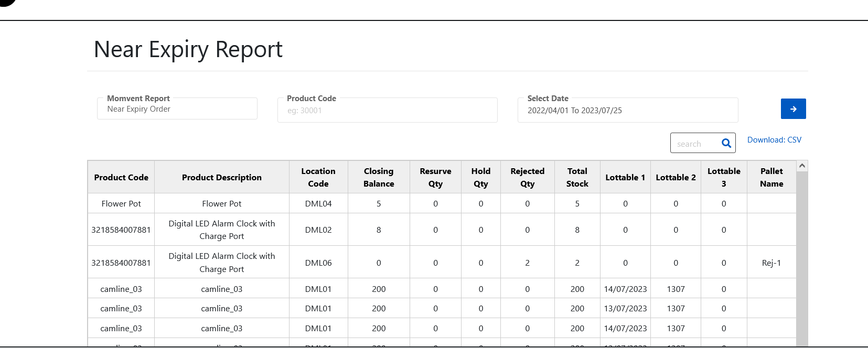Download the report as CSV
The image size is (868, 348).
[x=774, y=140]
